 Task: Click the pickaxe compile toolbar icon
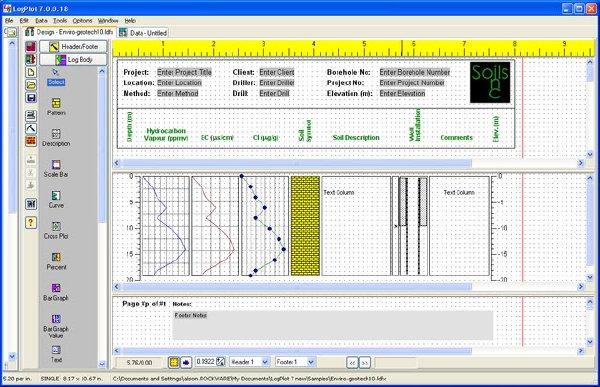coord(31,128)
